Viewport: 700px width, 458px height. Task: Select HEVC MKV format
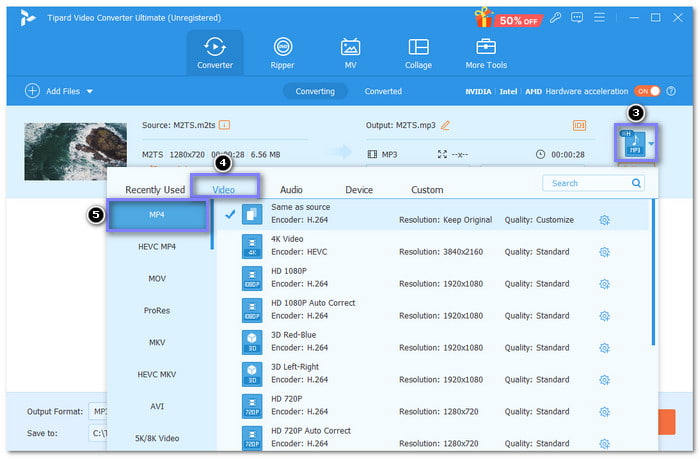tap(157, 374)
